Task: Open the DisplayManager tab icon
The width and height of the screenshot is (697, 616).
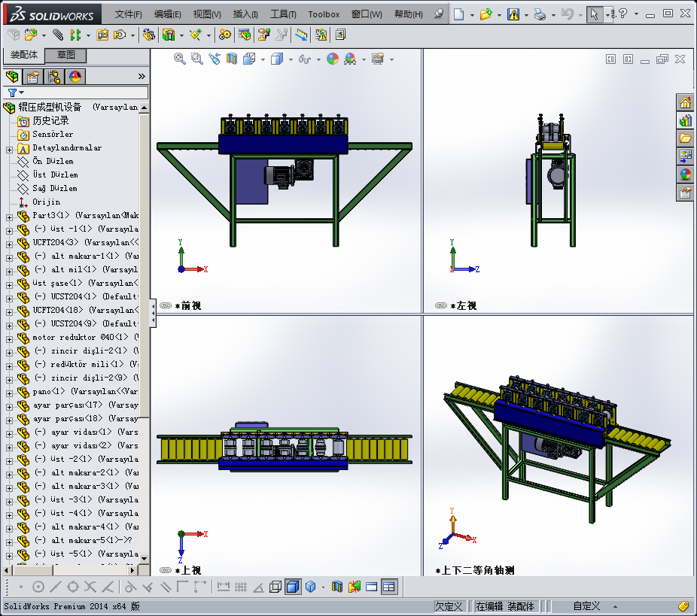Action: [75, 77]
